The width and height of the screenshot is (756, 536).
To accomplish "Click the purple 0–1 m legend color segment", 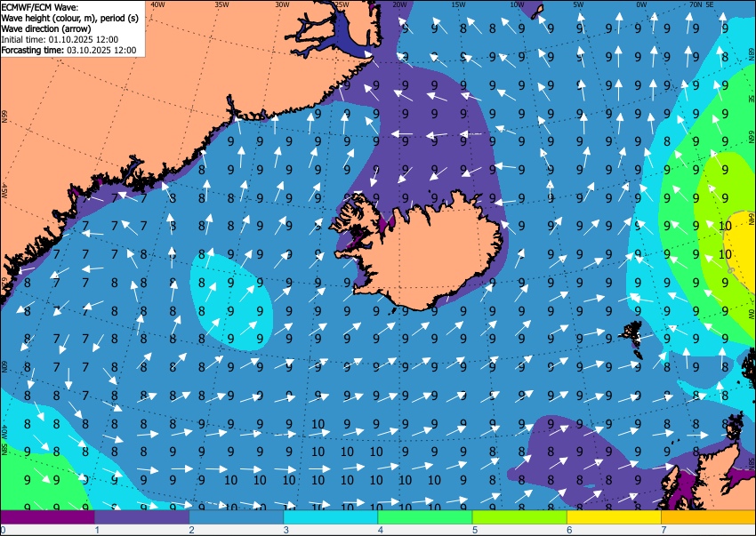I will [47, 517].
